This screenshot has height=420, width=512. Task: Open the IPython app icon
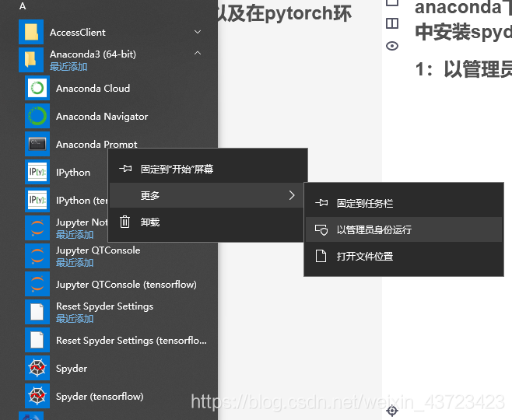(37, 172)
